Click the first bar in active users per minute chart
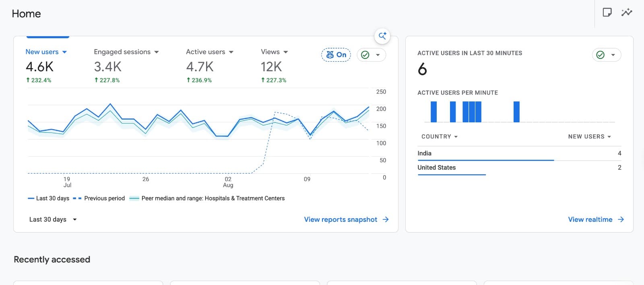This screenshot has height=285, width=644. (433, 112)
